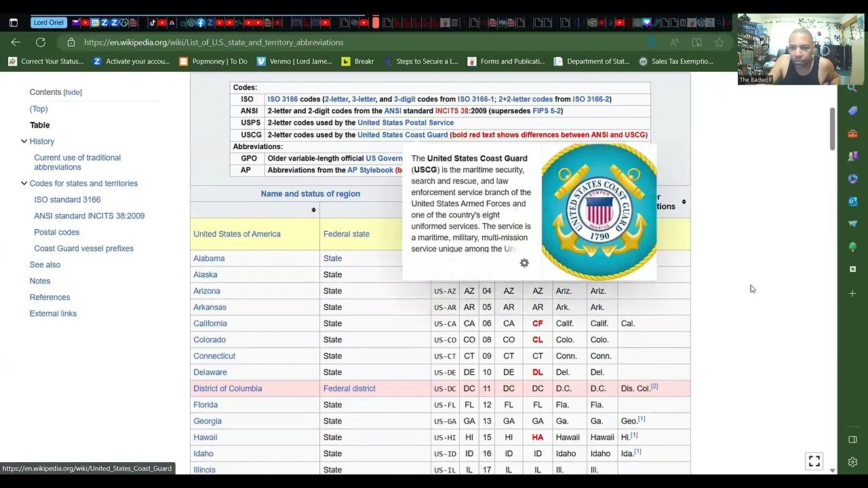This screenshot has width=868, height=488.
Task: Open the tab actions menu icon
Action: coord(14,22)
